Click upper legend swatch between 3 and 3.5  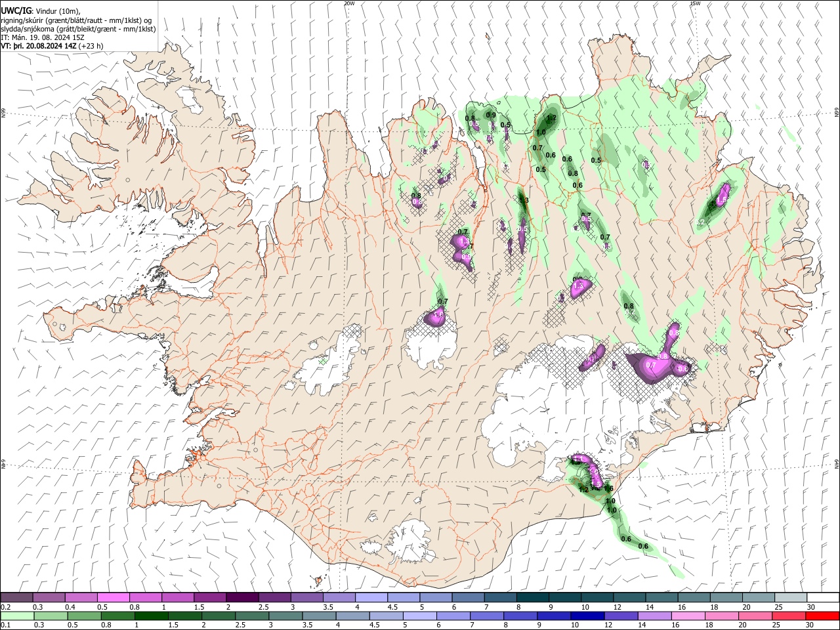point(306,598)
